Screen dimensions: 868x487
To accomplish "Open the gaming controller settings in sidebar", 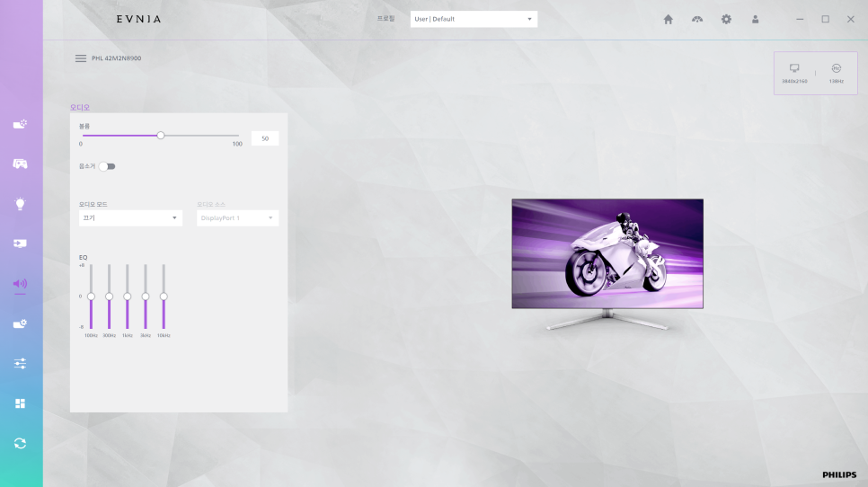I will click(20, 164).
